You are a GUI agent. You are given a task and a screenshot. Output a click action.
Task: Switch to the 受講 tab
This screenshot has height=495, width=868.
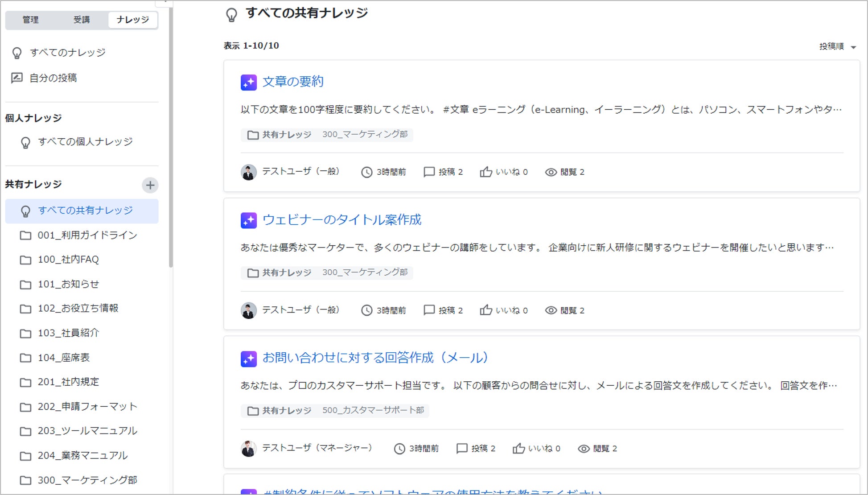point(82,20)
